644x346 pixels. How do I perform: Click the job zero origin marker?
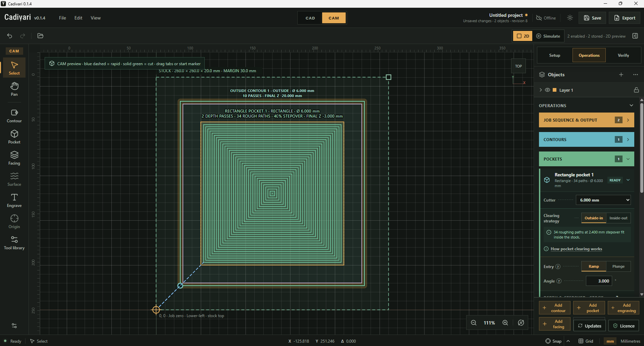[156, 310]
